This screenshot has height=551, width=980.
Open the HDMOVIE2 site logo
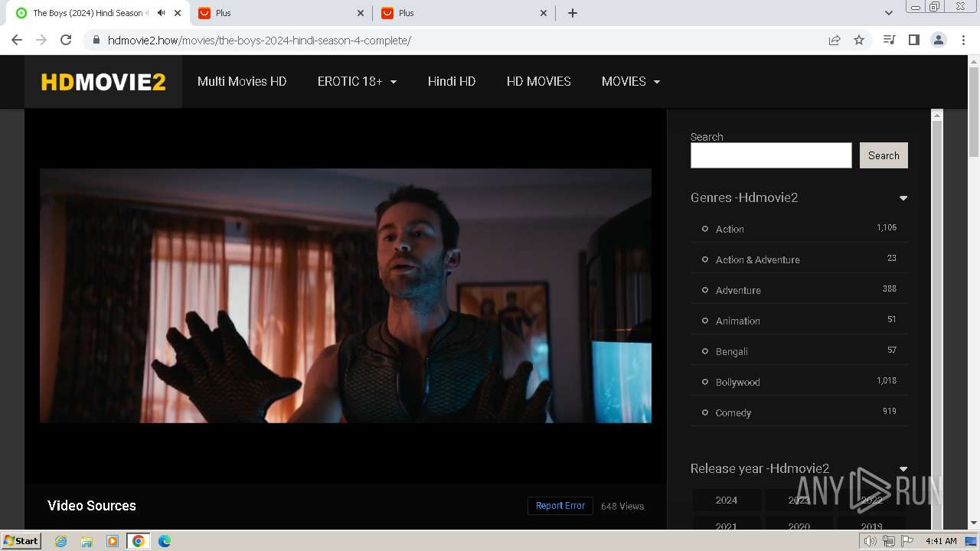(103, 81)
